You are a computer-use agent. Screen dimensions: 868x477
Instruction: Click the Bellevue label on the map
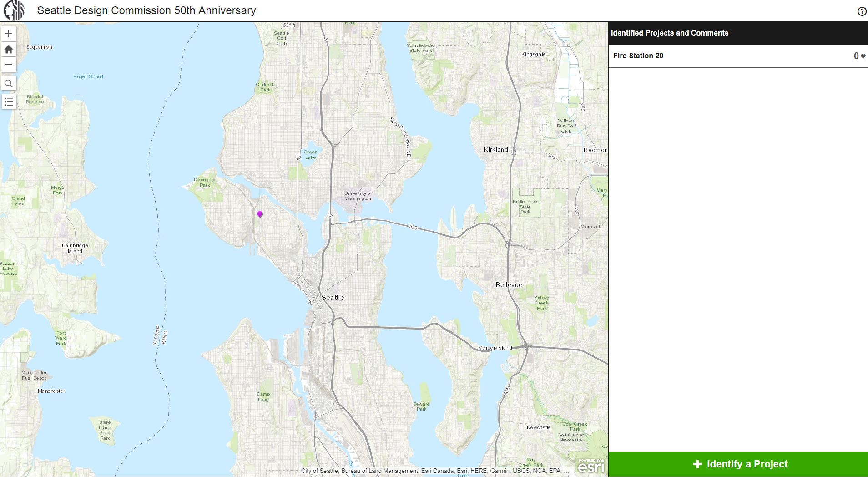click(509, 285)
